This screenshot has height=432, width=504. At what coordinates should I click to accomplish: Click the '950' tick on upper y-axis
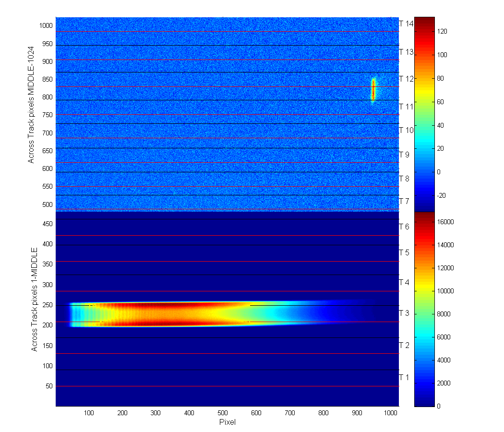coord(47,44)
